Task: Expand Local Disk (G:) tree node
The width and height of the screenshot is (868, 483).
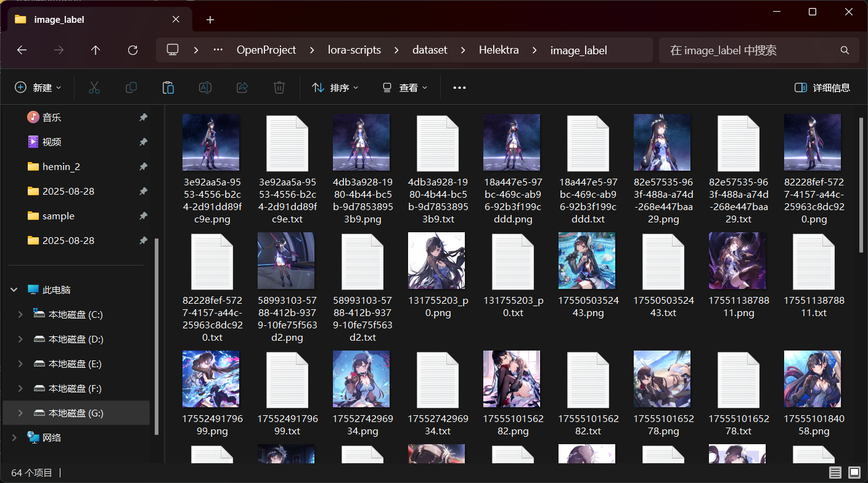Action: 20,413
